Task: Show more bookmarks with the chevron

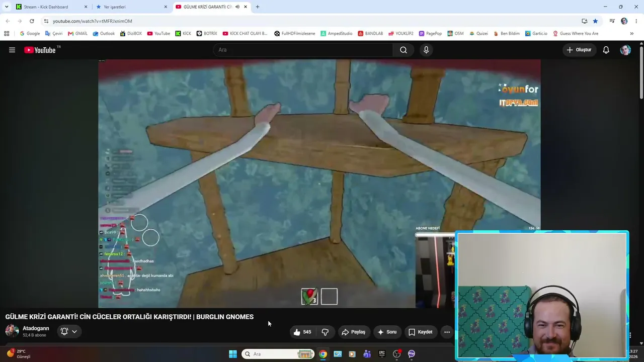Action: [631, 34]
